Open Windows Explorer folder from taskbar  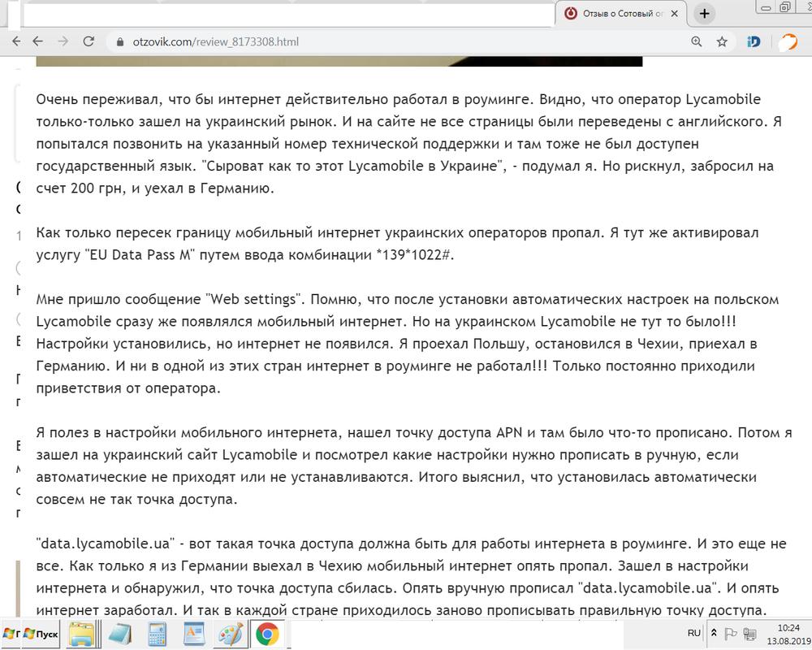pyautogui.click(x=82, y=634)
